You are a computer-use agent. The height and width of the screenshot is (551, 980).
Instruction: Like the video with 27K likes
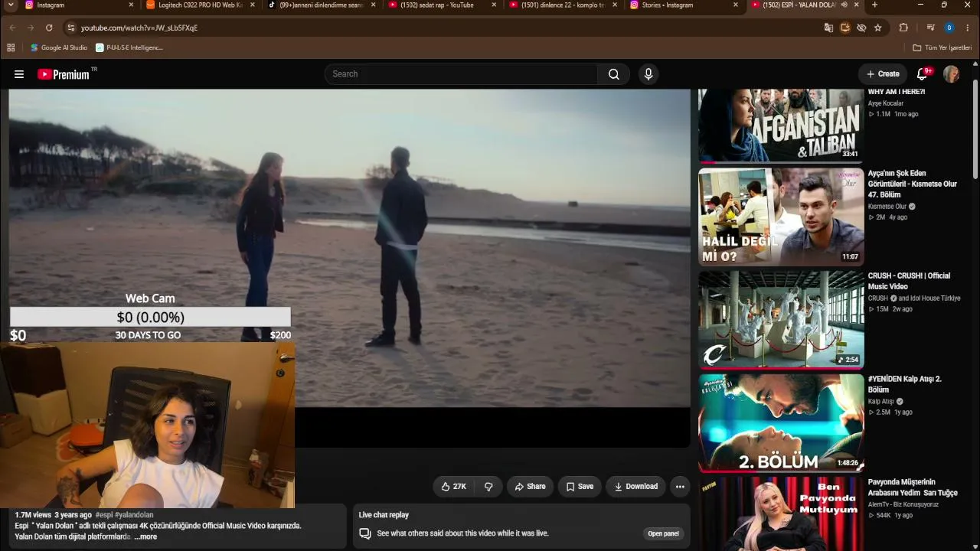453,487
